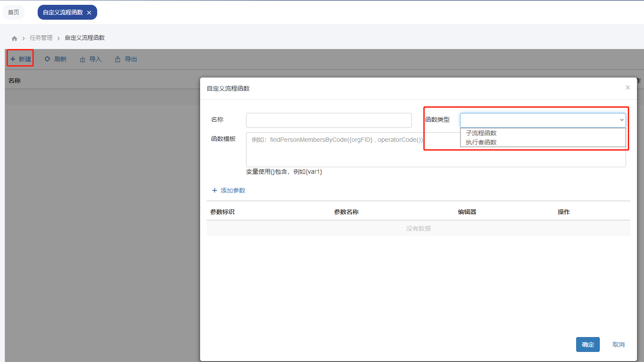644x362 pixels.
Task: Open 任务管理 in the breadcrumb
Action: point(41,38)
